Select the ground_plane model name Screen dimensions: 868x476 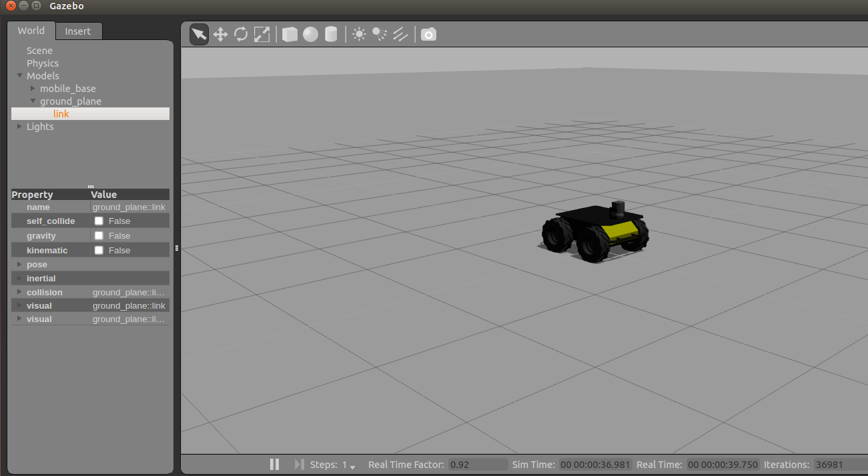(x=71, y=101)
